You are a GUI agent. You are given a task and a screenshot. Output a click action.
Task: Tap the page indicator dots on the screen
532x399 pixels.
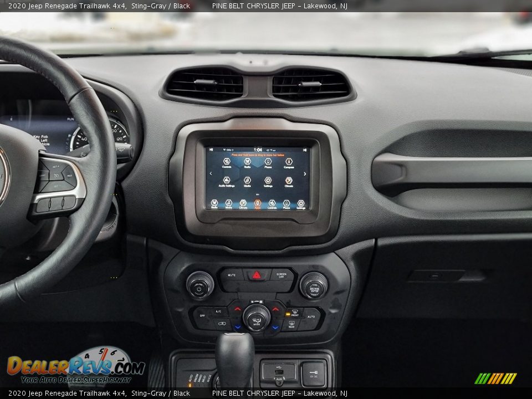(x=258, y=195)
